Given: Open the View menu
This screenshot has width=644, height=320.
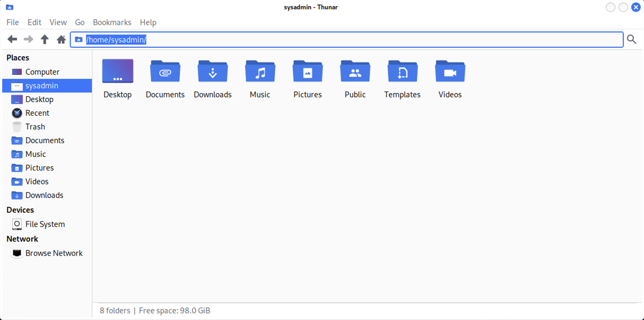Looking at the screenshot, I should [58, 22].
